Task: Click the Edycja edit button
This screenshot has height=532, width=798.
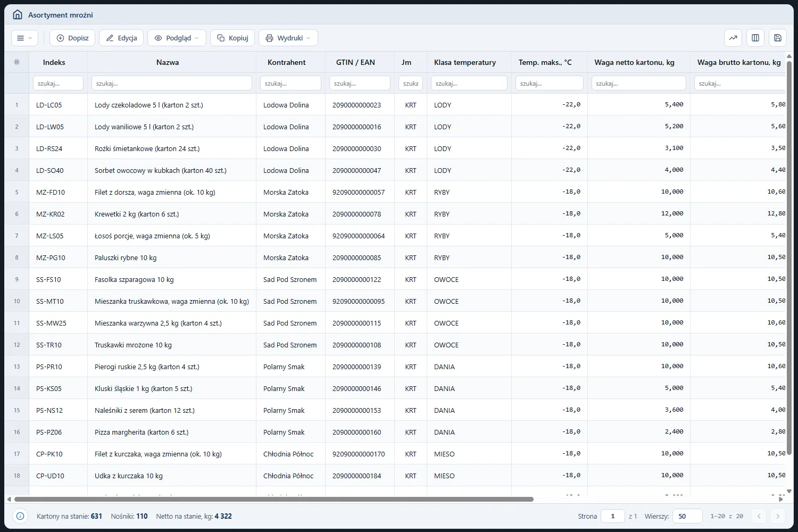Action: (121, 38)
